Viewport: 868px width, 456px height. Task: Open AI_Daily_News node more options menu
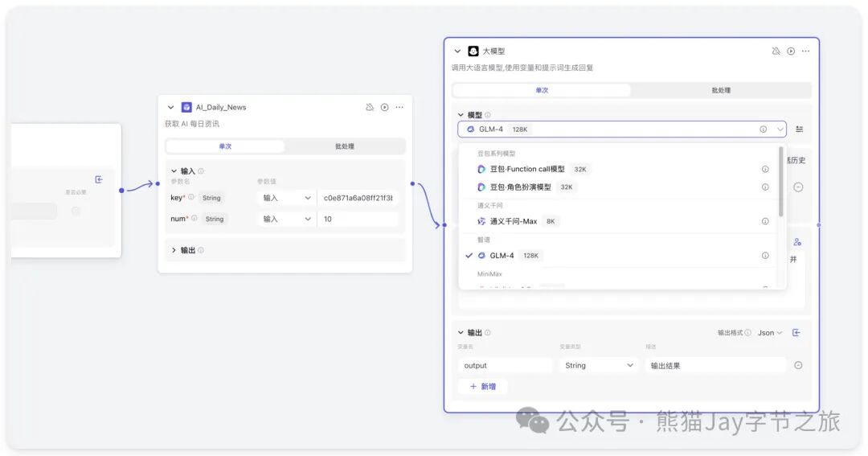tap(399, 107)
